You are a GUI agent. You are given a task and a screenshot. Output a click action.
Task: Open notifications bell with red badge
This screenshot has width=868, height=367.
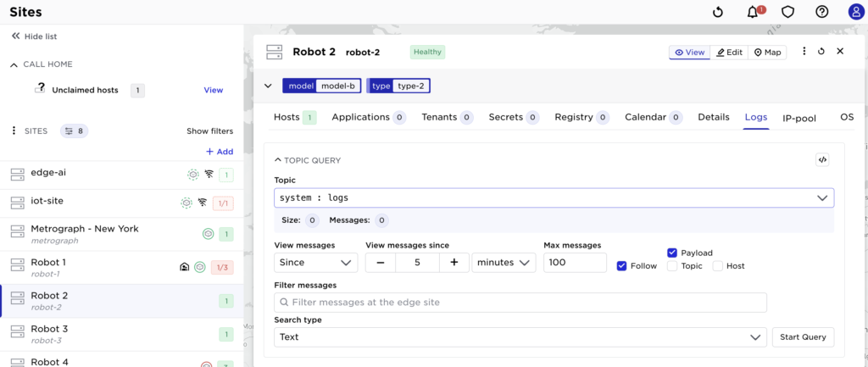point(754,12)
